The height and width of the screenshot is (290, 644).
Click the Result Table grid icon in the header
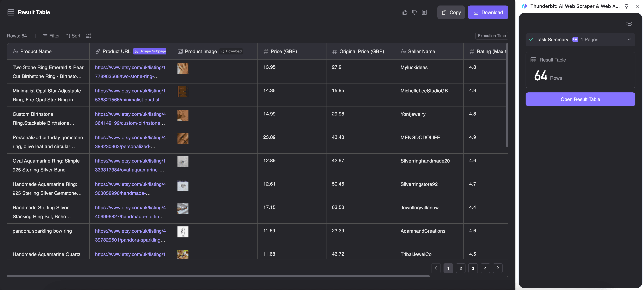pos(11,12)
